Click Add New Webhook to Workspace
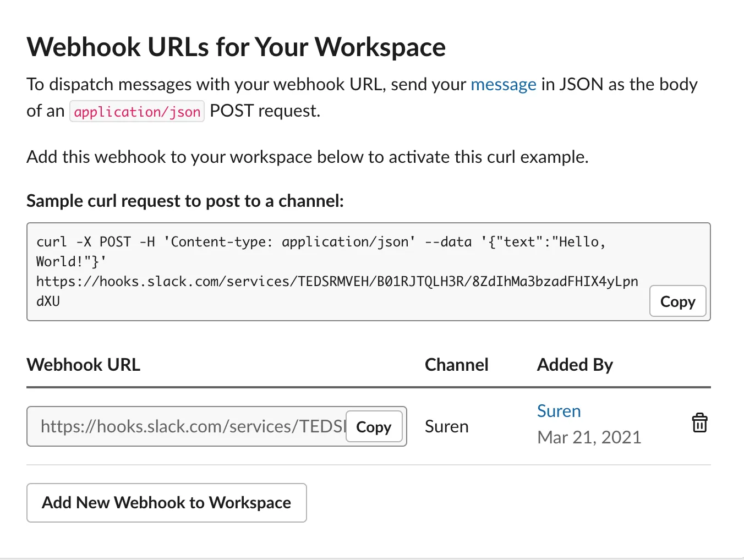744x560 pixels. 167,503
